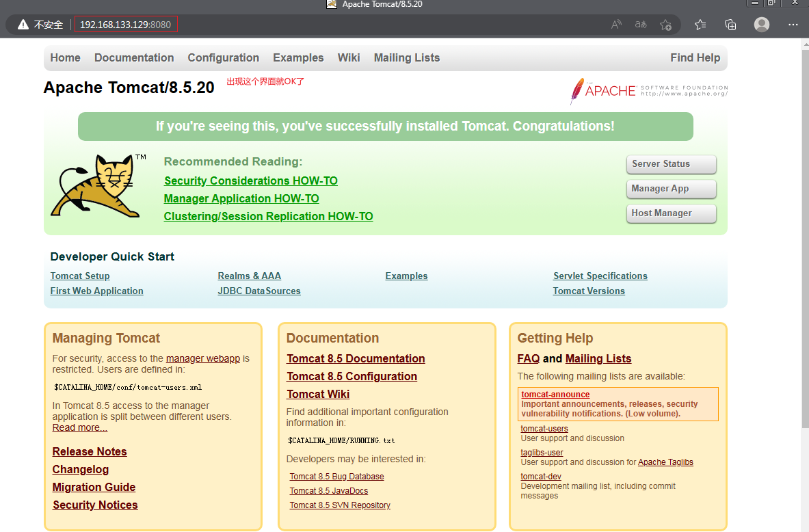Open Clustering/Session Replication HOW-TO link
The width and height of the screenshot is (809, 532).
[268, 217]
